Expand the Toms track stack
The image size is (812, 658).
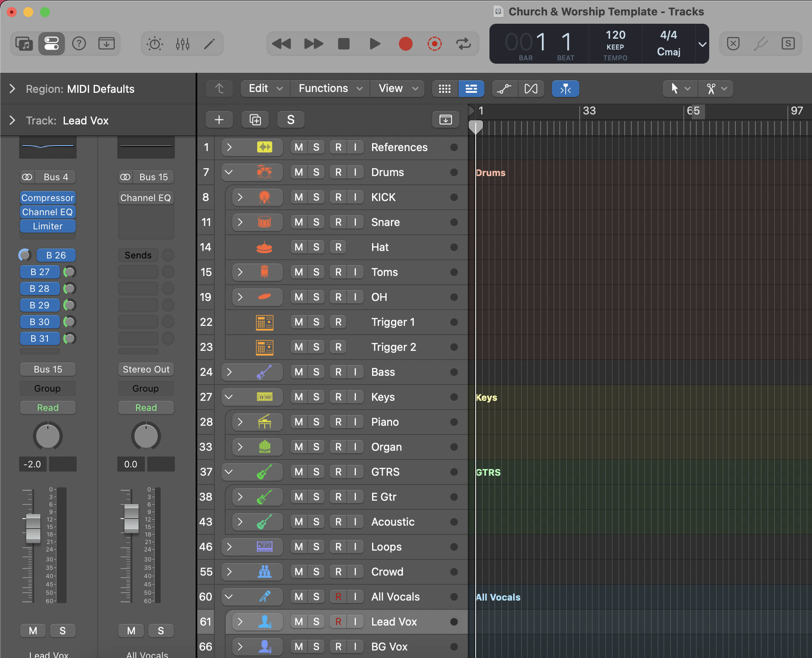click(x=240, y=272)
